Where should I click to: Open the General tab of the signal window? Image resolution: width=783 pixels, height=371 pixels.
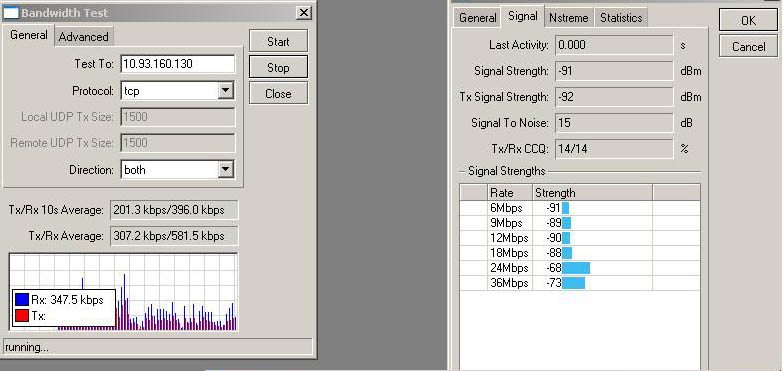477,18
